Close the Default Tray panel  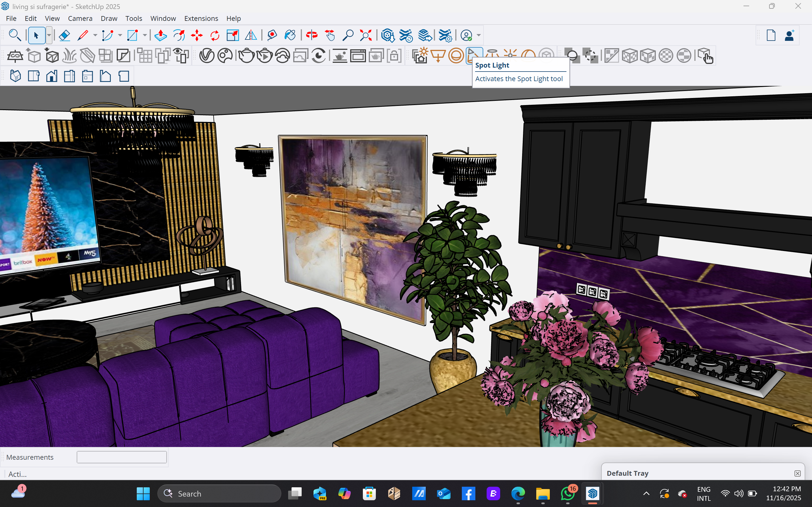point(797,473)
